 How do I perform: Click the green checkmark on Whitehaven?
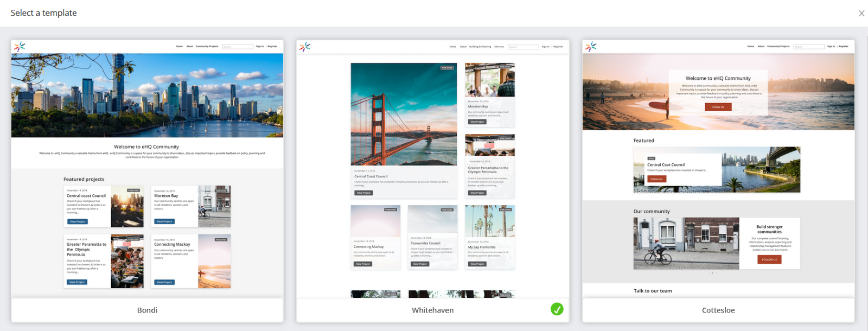(x=557, y=309)
